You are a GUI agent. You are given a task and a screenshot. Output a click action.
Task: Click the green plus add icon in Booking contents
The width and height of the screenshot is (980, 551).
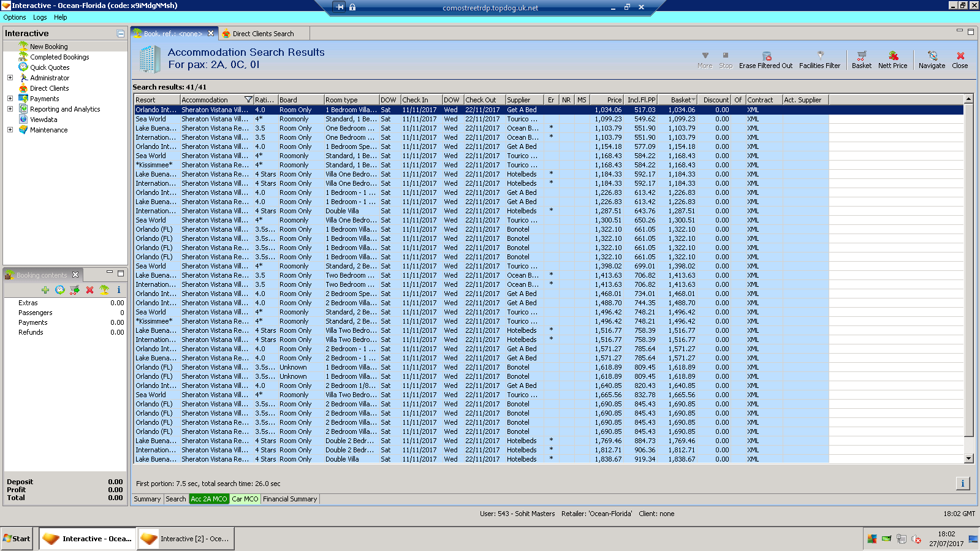[x=45, y=290]
